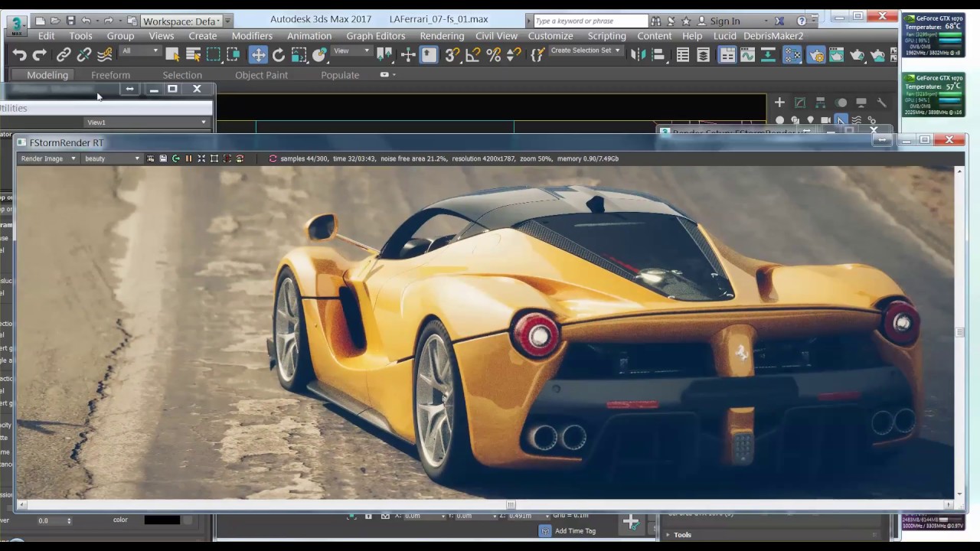Toggle the Spinner Snap icon
This screenshot has width=980, height=551.
[514, 54]
